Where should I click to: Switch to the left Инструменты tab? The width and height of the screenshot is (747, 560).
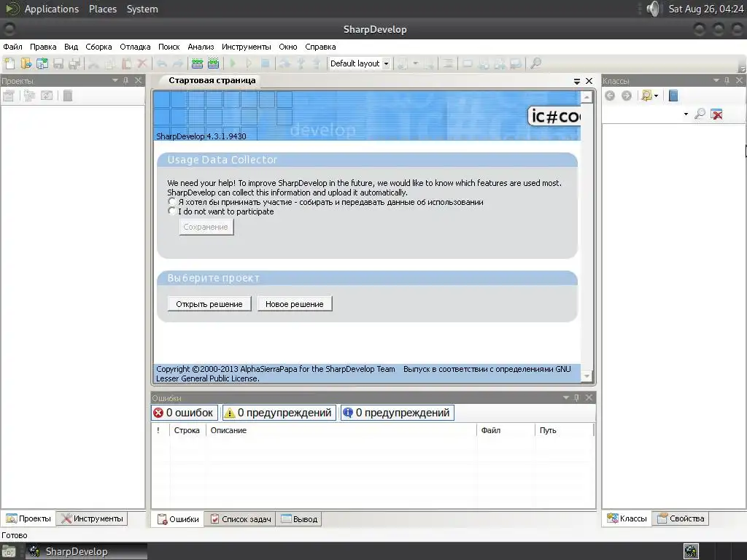pos(92,518)
